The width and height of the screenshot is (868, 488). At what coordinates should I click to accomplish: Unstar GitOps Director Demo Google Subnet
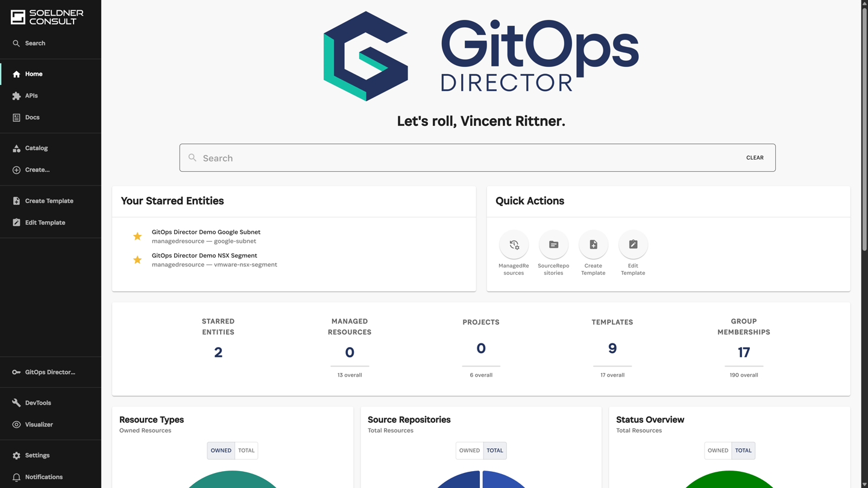[x=137, y=236]
